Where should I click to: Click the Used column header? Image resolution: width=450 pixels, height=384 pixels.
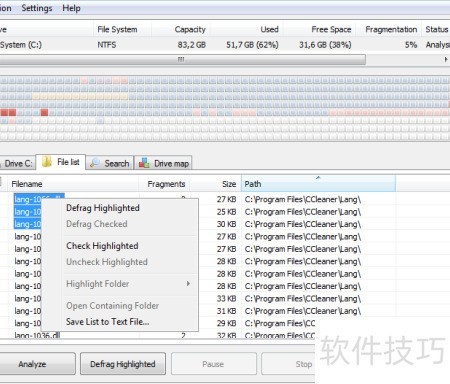click(x=247, y=29)
